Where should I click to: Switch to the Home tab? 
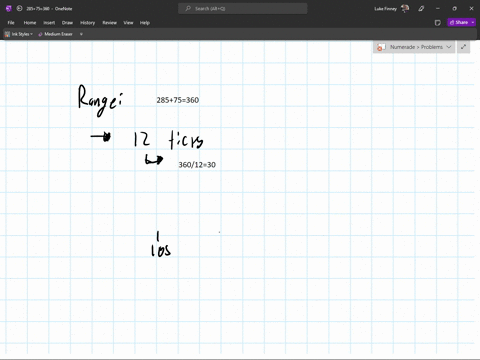point(30,23)
